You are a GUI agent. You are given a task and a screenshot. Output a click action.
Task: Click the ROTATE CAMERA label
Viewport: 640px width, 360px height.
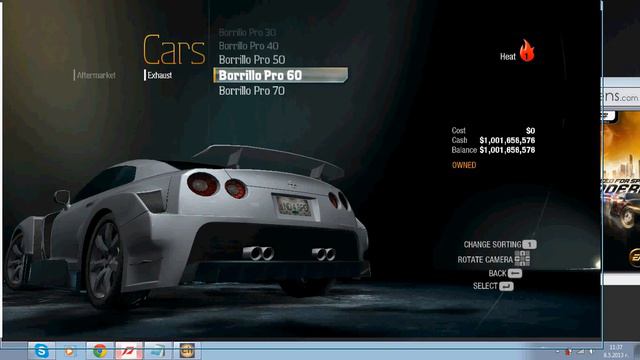click(x=485, y=260)
